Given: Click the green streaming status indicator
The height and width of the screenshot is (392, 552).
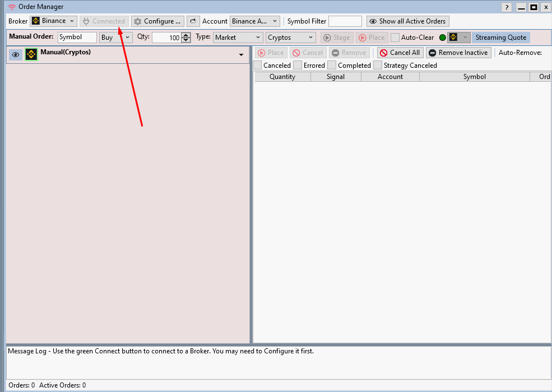Looking at the screenshot, I should 443,38.
